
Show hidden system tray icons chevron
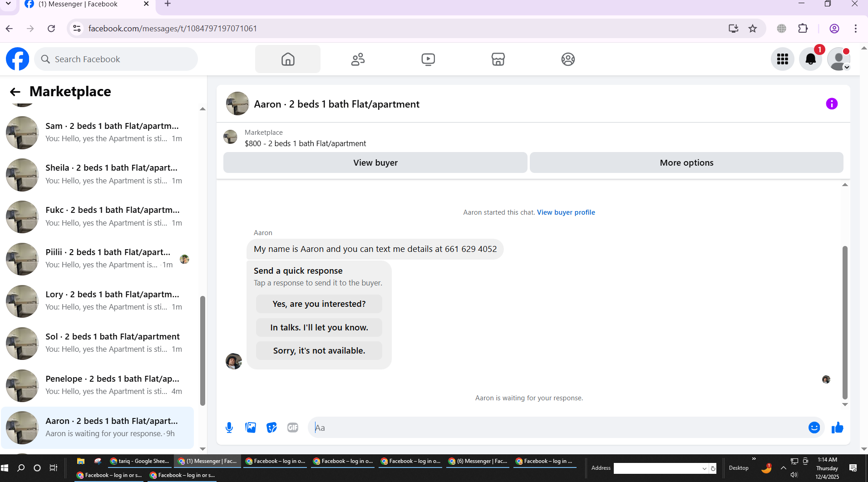pos(784,468)
